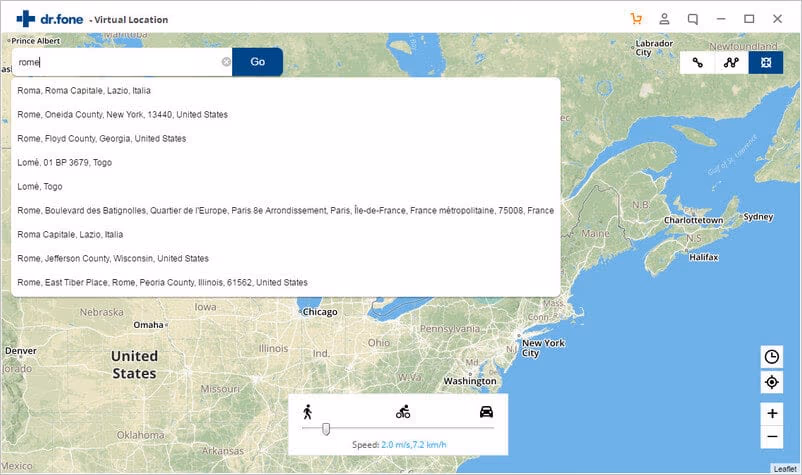
Task: Select multi-stop route mode icon
Action: [732, 62]
